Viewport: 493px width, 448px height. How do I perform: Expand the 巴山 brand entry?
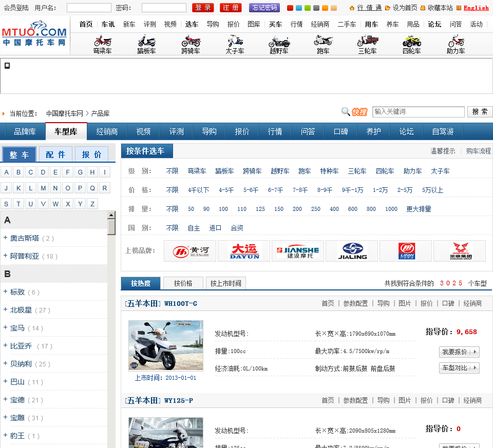5,381
